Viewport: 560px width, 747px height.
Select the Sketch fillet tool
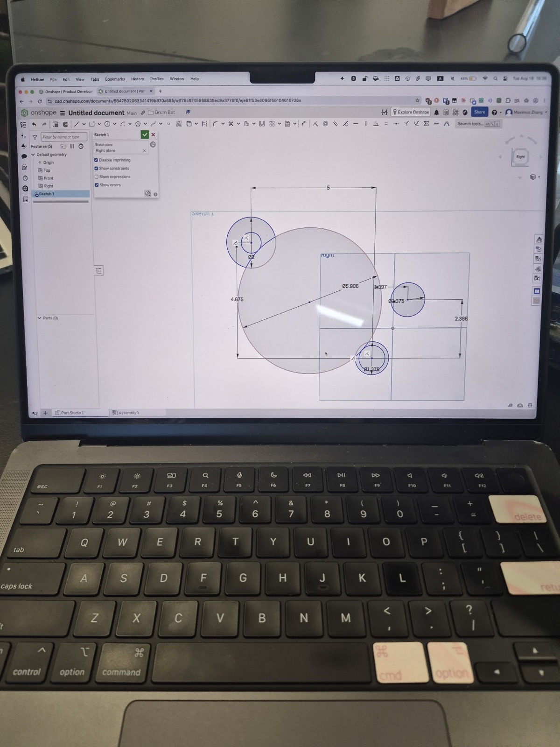215,124
